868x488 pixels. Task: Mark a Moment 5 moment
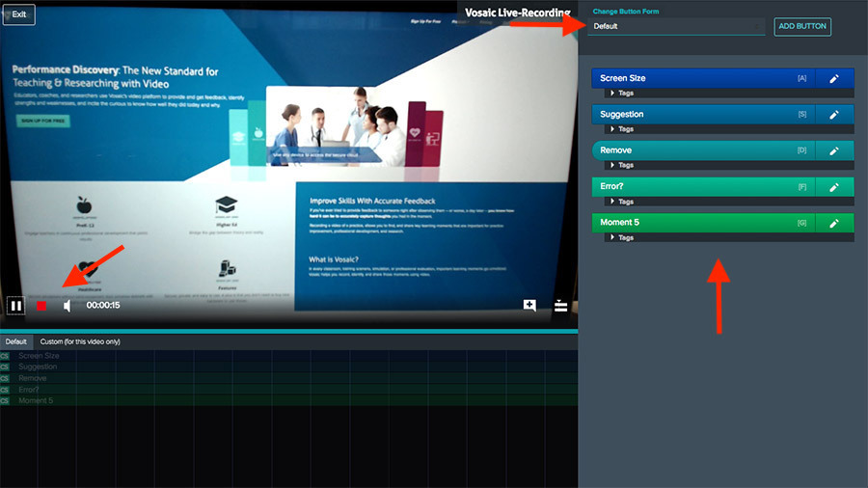[x=703, y=223]
